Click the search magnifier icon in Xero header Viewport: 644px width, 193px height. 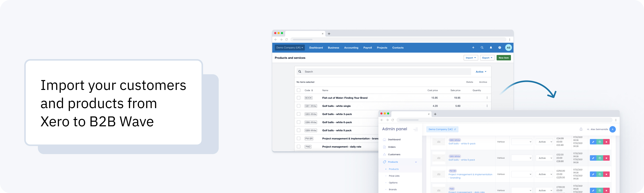pos(482,47)
